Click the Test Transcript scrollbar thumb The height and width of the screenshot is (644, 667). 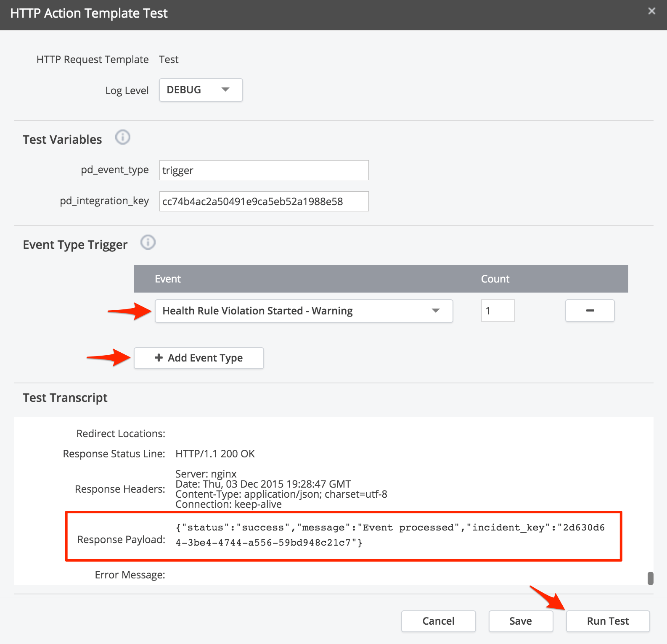tap(650, 578)
